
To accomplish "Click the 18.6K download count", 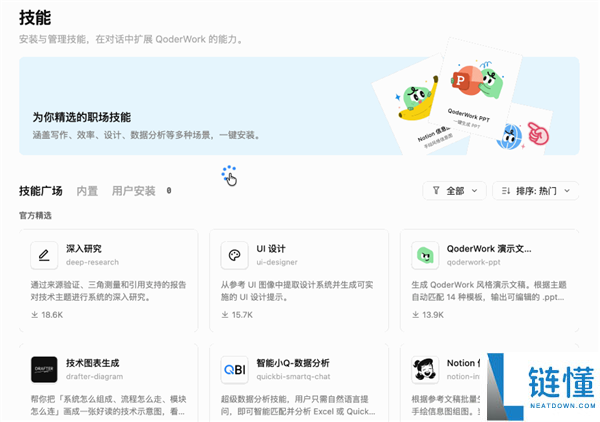I will 52,315.
